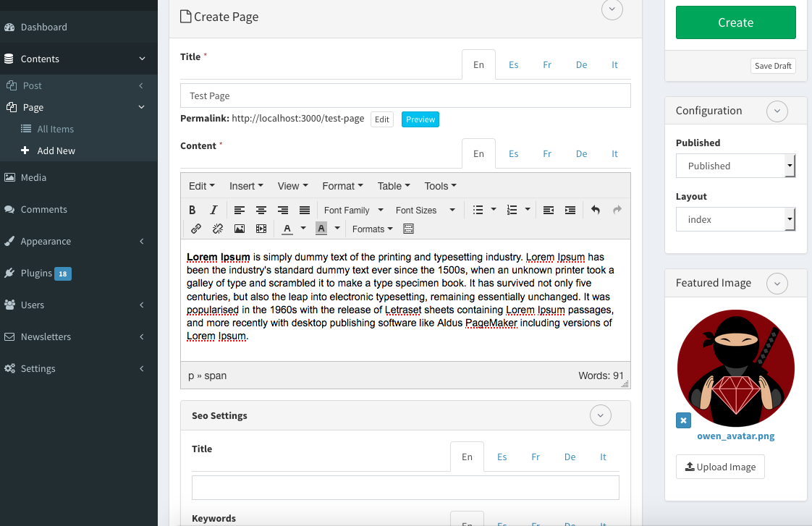This screenshot has width=812, height=526.
Task: Collapse Create Page panel chevron
Action: tap(612, 9)
